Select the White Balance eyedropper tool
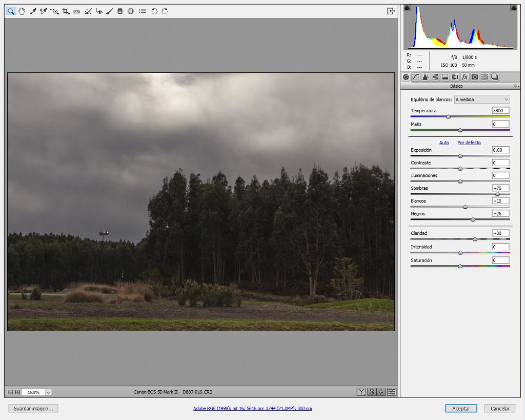This screenshot has height=420, width=525. point(33,11)
